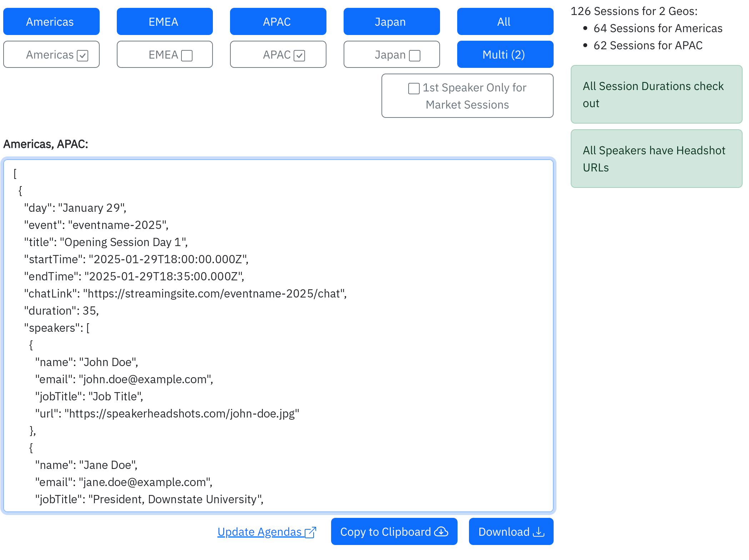Click the "speakers": [ line

pyautogui.click(x=57, y=328)
